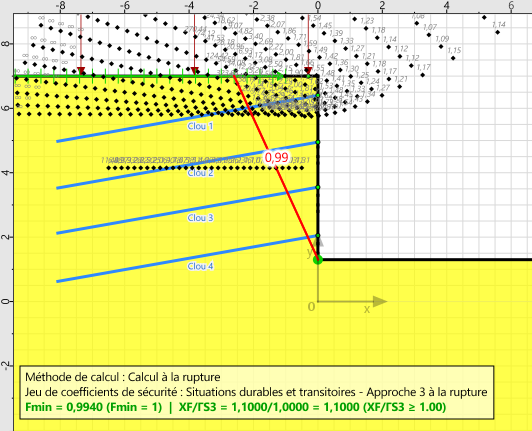Select the red load arrow at the wall crest

coord(308,44)
